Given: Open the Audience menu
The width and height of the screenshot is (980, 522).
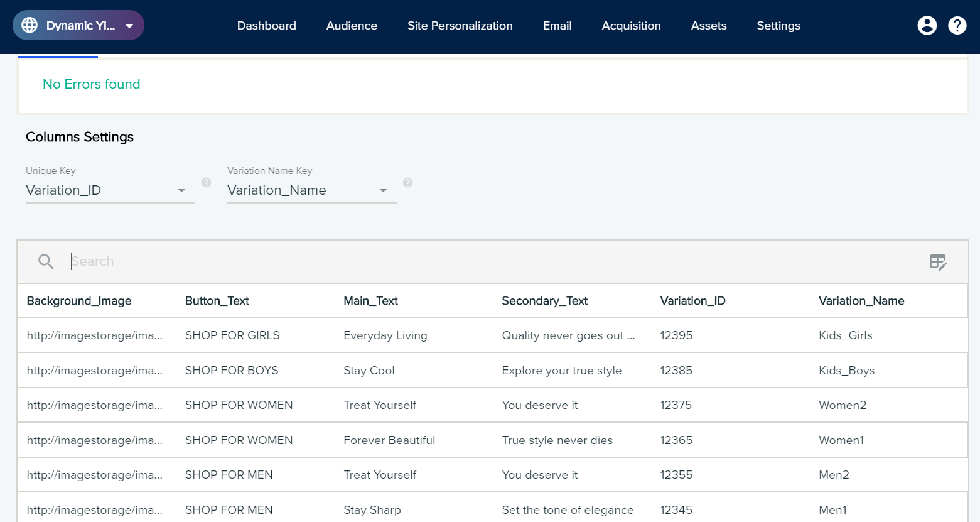Looking at the screenshot, I should (352, 26).
